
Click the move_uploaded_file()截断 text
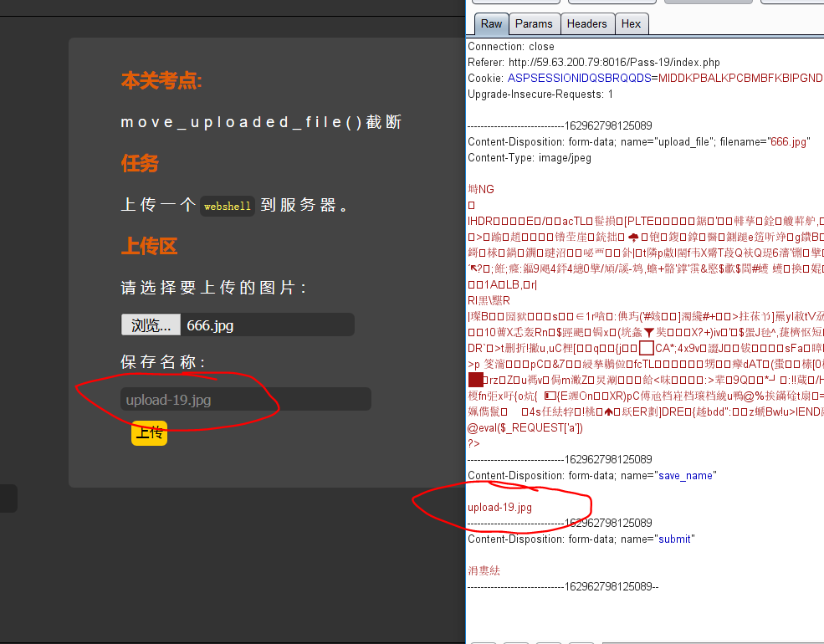pos(261,122)
